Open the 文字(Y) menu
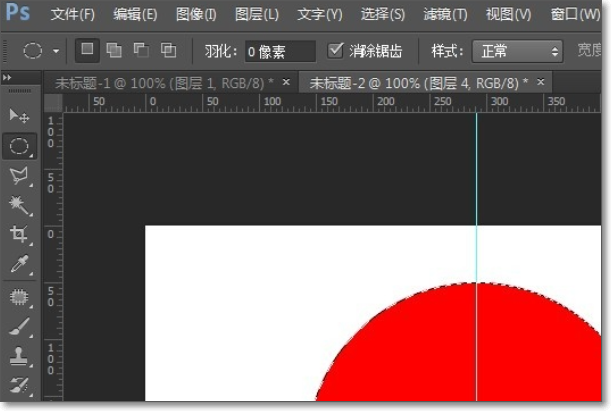611x411 pixels. (x=320, y=15)
